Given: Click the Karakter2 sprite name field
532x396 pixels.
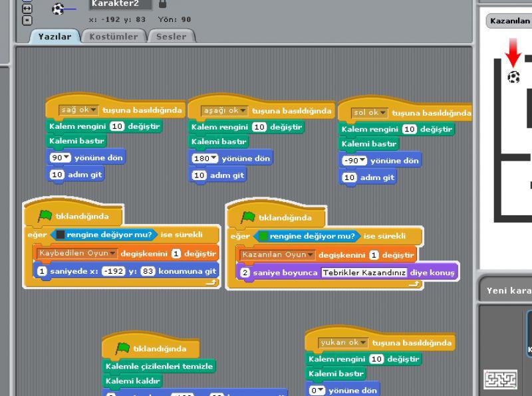Looking at the screenshot, I should 125,4.
